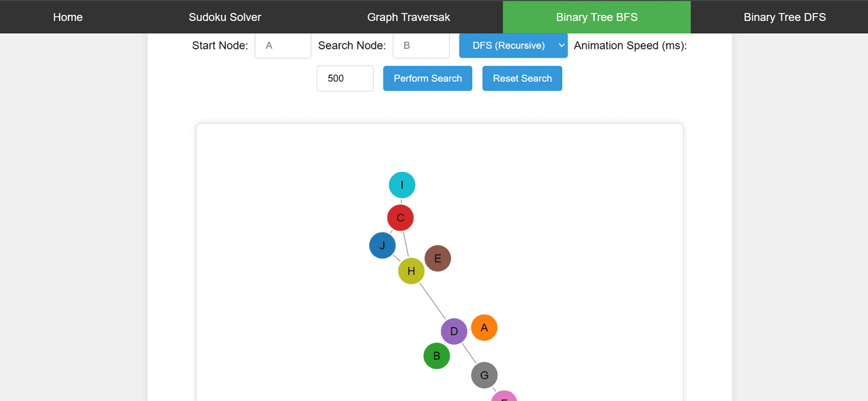Click the gray node G
The width and height of the screenshot is (868, 401).
(484, 375)
